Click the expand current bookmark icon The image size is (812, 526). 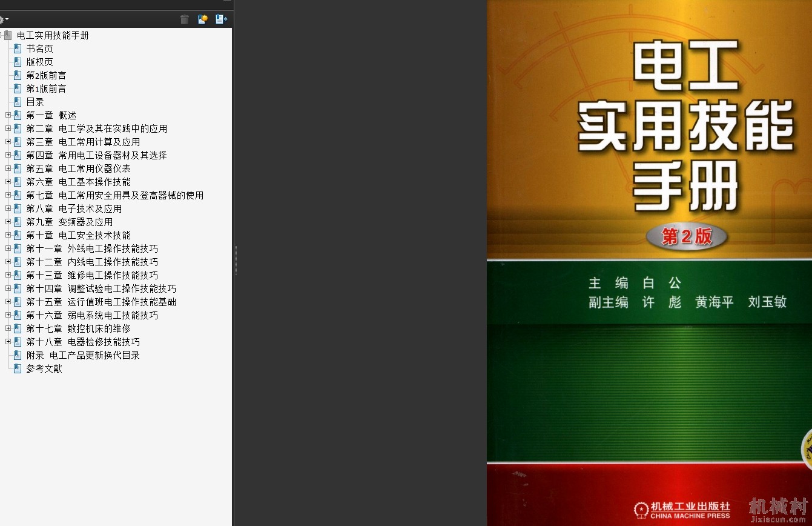click(x=221, y=19)
